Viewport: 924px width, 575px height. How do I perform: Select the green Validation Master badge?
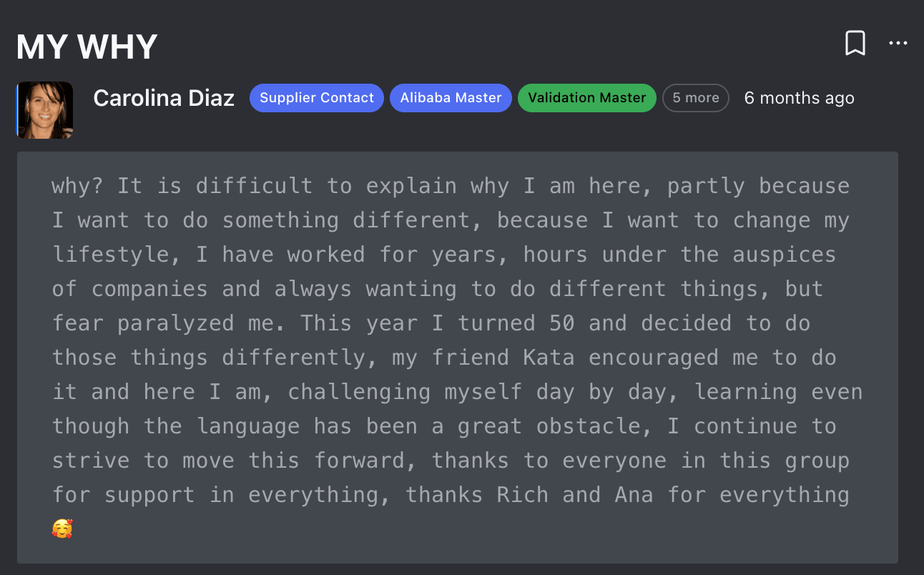[x=587, y=98]
